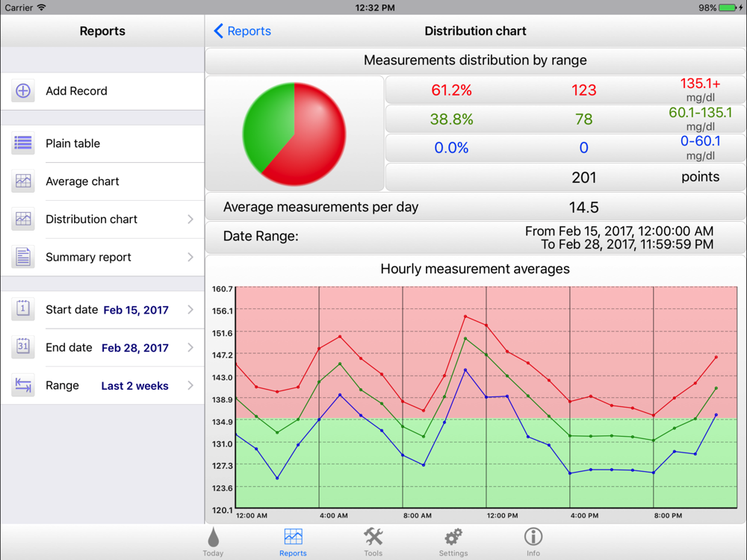Tap the Start date calendar icon
Screen dimensions: 747x560
pyautogui.click(x=23, y=310)
